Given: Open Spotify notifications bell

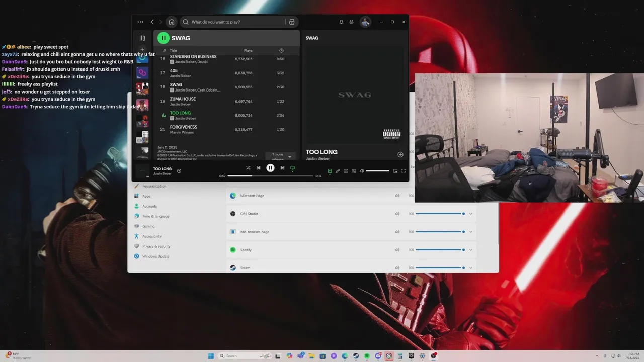Looking at the screenshot, I should (x=341, y=22).
